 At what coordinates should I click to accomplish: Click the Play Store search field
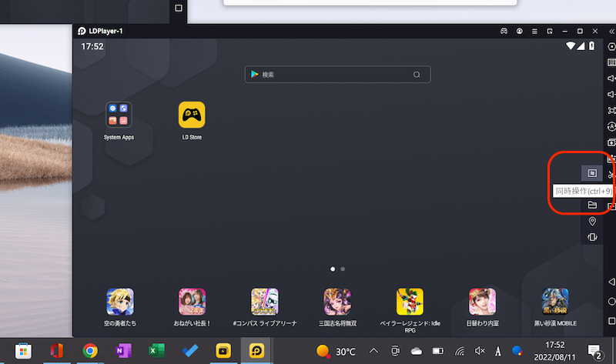click(x=337, y=75)
